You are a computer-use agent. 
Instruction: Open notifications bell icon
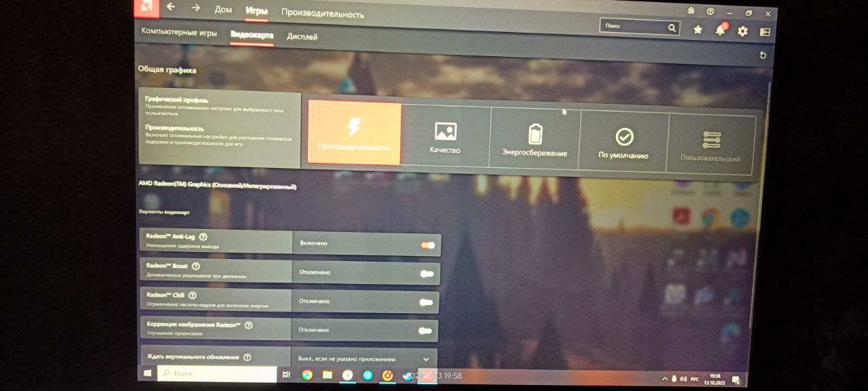[721, 30]
